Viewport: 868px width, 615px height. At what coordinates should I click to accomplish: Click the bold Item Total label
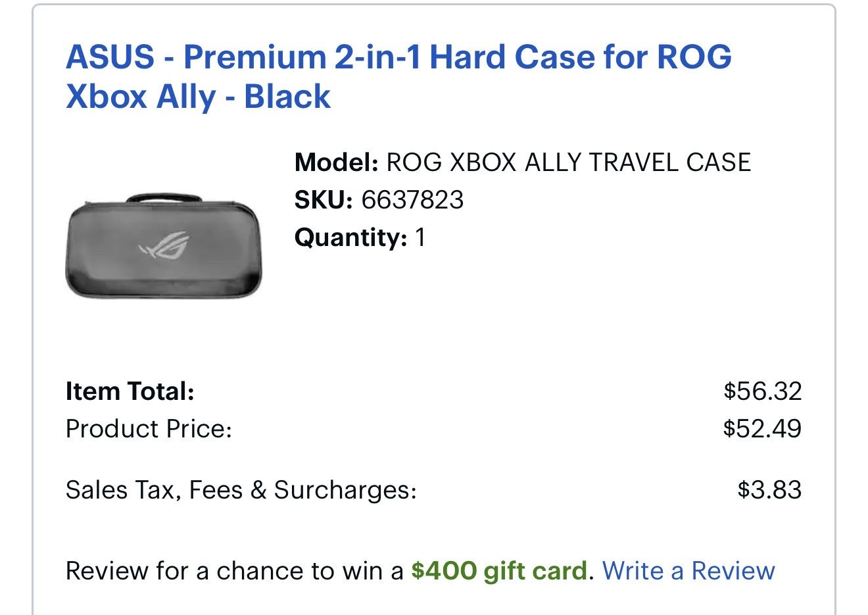[x=130, y=391]
